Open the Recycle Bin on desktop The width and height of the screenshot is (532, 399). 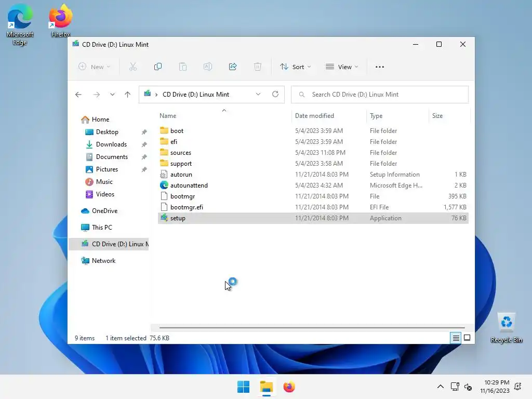click(506, 328)
